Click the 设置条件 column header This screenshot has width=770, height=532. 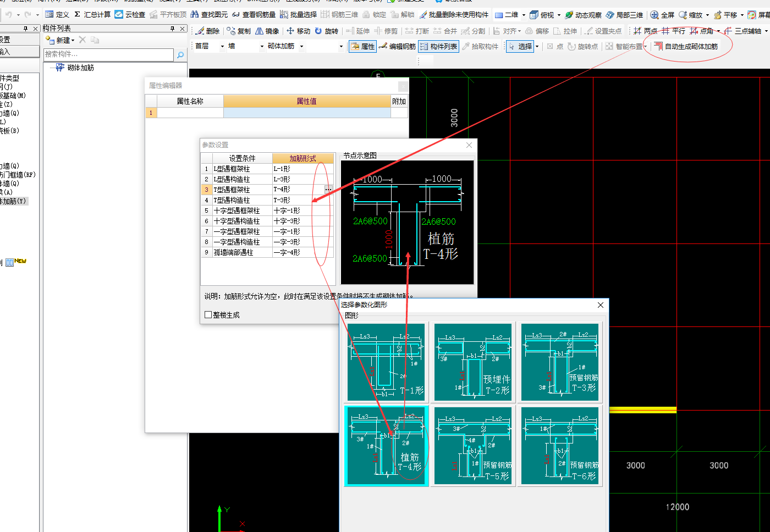242,158
